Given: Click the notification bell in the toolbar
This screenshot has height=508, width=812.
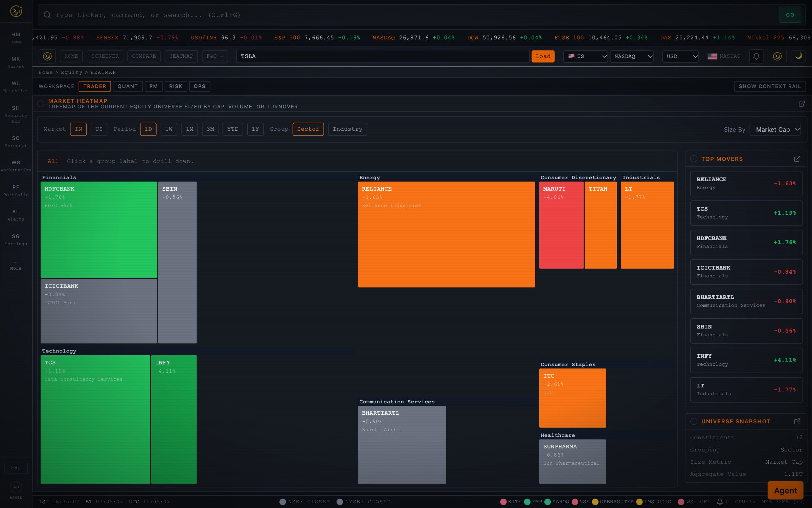Looking at the screenshot, I should tap(756, 56).
